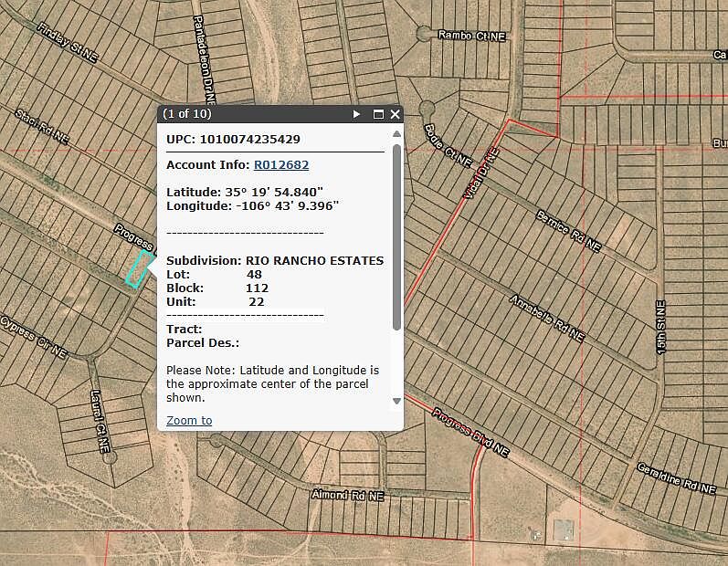Maximize the parcel info popup
728x566 pixels.
378,114
